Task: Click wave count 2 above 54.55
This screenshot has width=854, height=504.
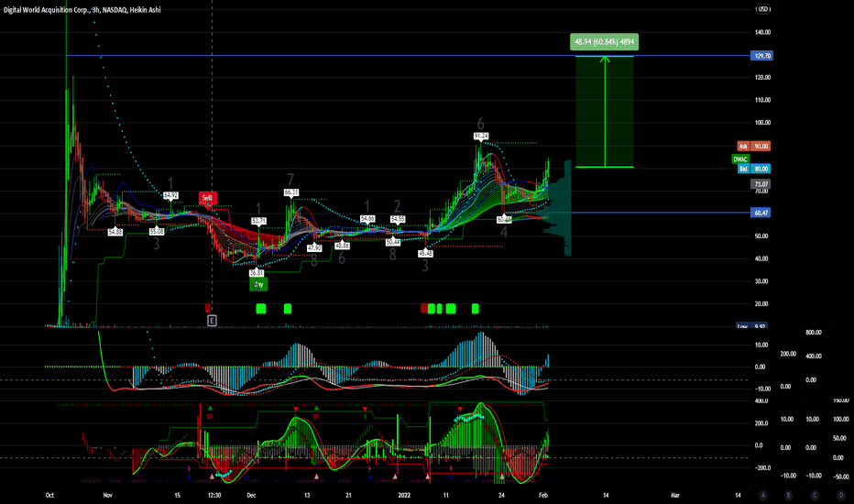Action: pyautogui.click(x=397, y=206)
